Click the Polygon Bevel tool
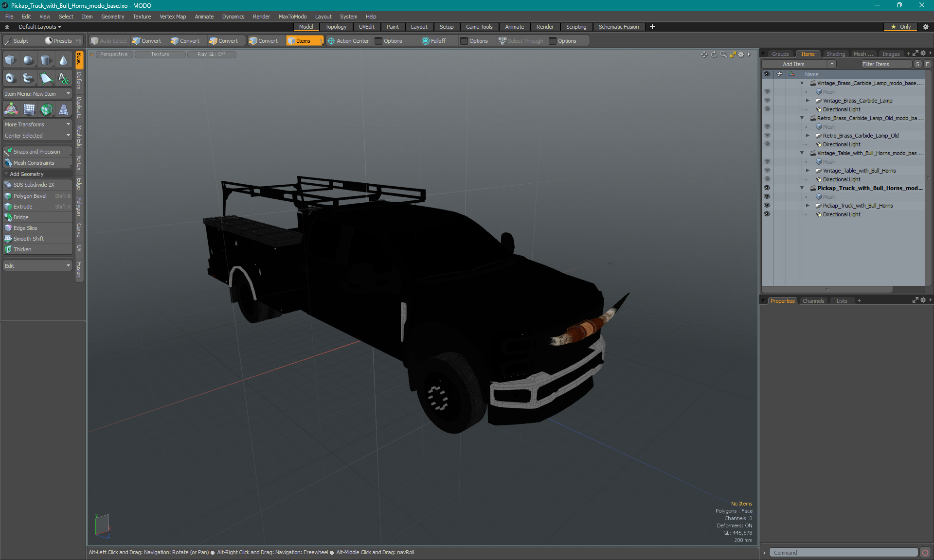The height and width of the screenshot is (560, 934). [38, 196]
